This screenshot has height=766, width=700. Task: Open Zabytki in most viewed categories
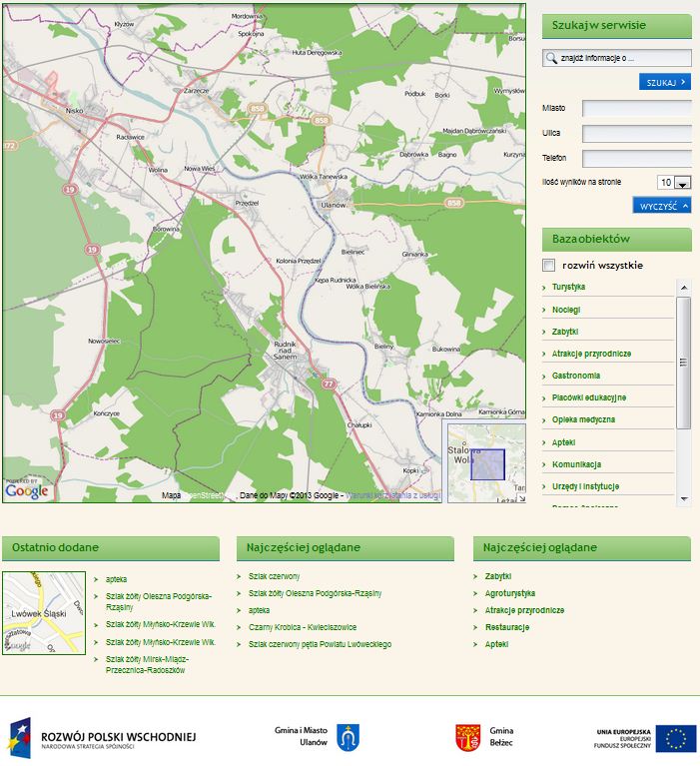pyautogui.click(x=498, y=576)
